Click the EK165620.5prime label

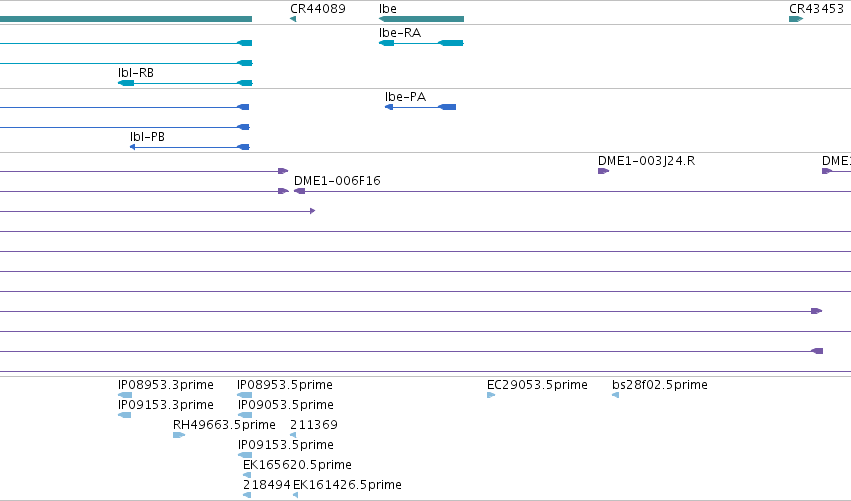tap(297, 465)
